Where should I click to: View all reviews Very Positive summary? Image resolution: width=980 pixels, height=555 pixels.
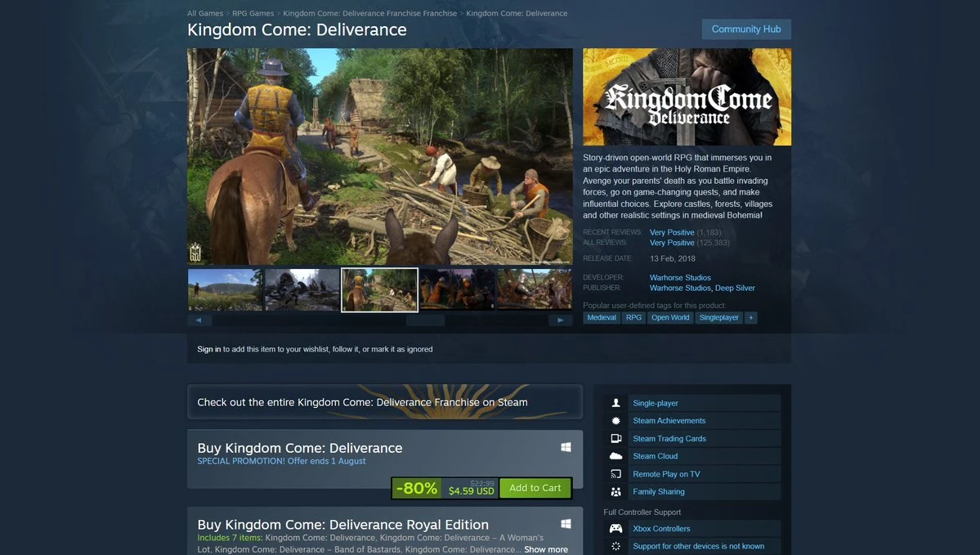tap(672, 243)
